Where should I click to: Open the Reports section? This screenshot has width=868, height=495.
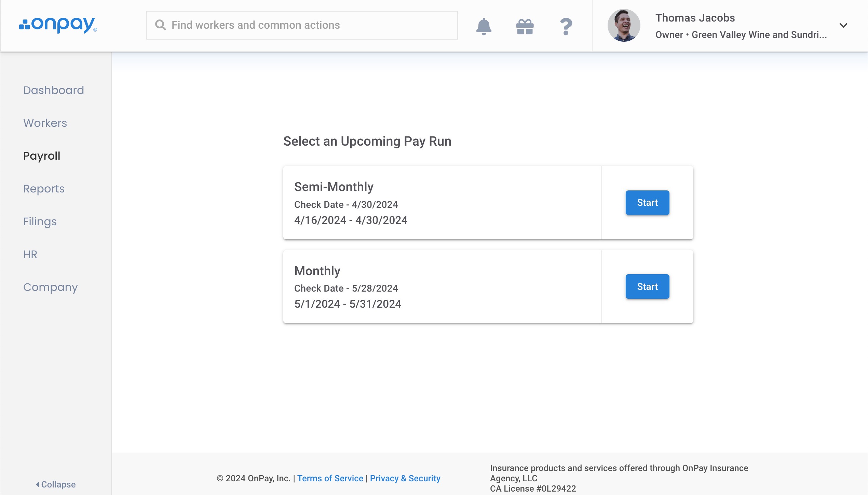coord(44,189)
